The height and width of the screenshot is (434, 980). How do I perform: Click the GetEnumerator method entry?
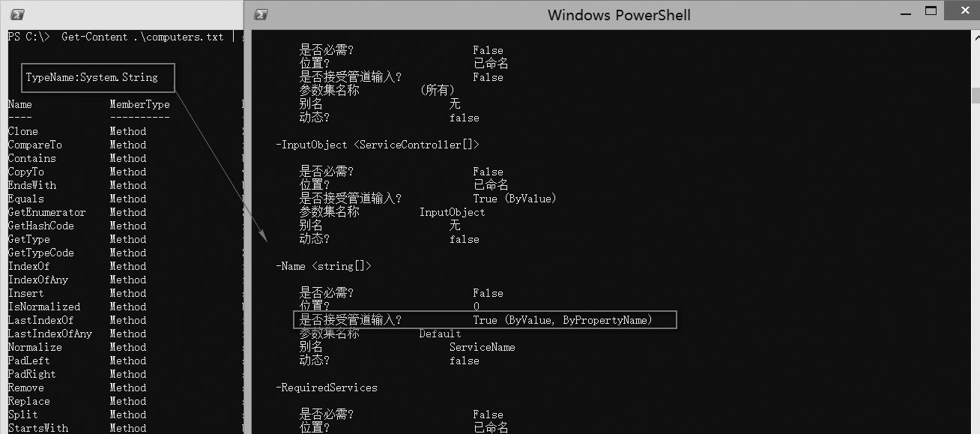pyautogui.click(x=46, y=212)
